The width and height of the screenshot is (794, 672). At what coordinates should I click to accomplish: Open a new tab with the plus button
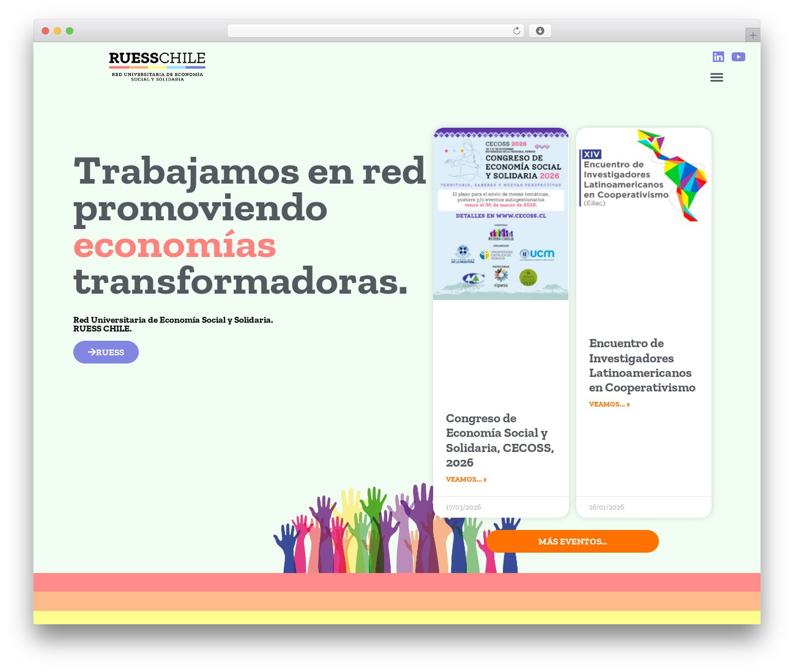753,35
